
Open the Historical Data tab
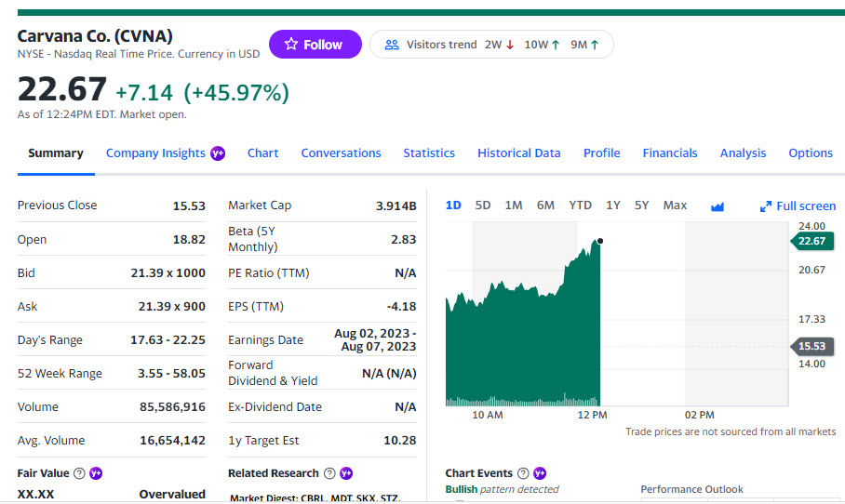519,153
